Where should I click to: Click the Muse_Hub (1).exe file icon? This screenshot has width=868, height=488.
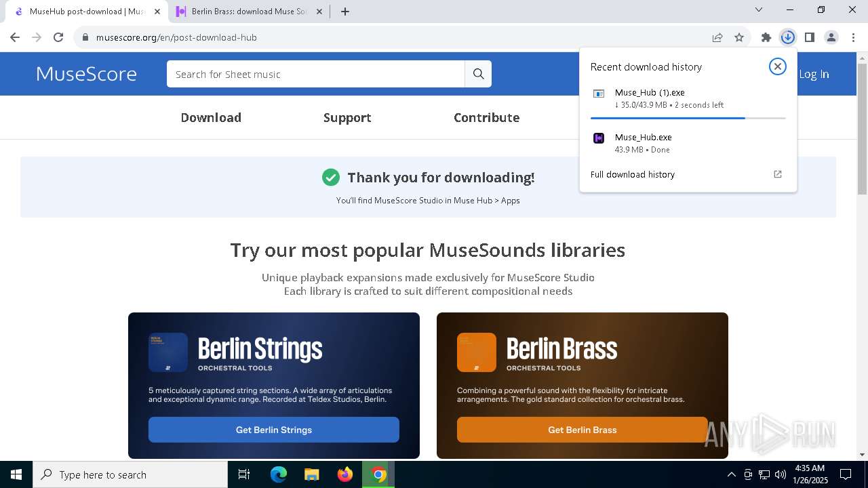point(599,94)
